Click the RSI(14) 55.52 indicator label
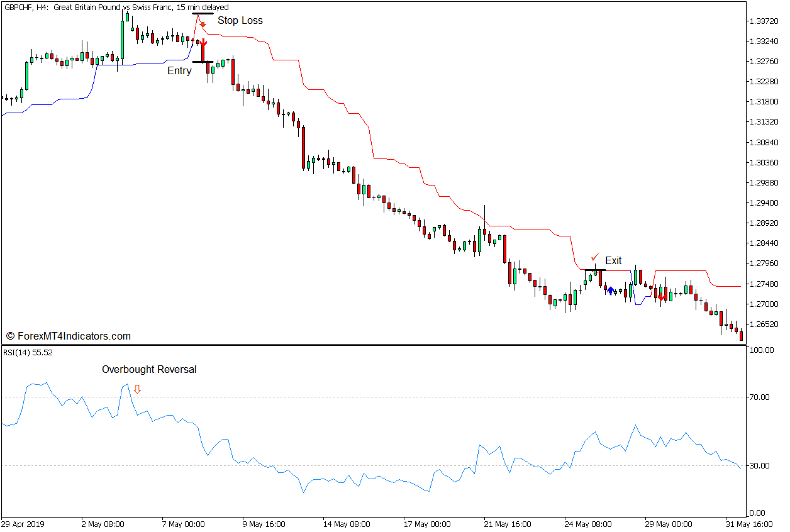 click(x=28, y=353)
